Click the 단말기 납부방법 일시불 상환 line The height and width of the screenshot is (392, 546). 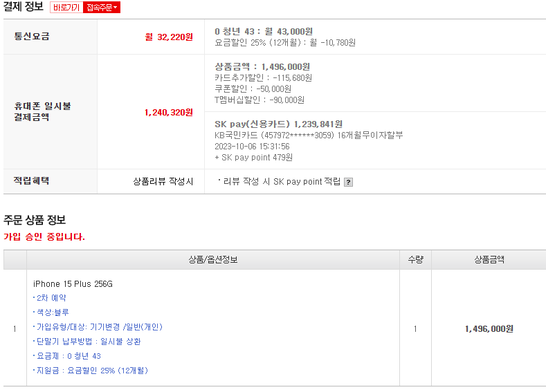88,342
